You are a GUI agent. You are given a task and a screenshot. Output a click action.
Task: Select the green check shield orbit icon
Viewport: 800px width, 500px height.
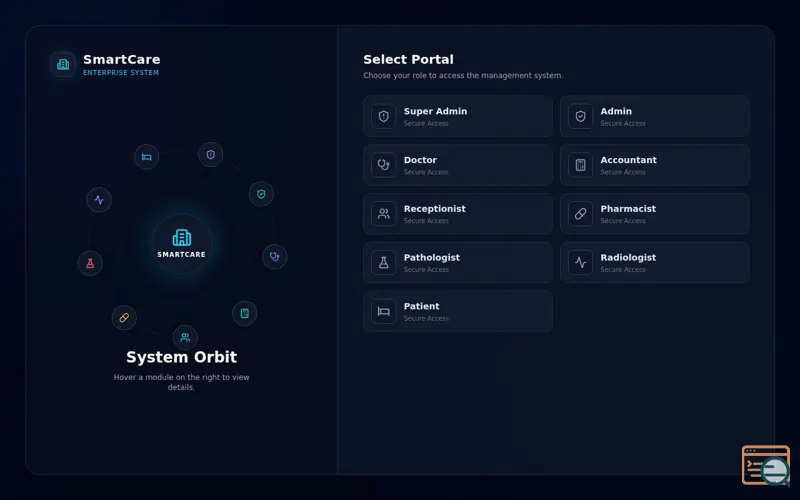261,194
